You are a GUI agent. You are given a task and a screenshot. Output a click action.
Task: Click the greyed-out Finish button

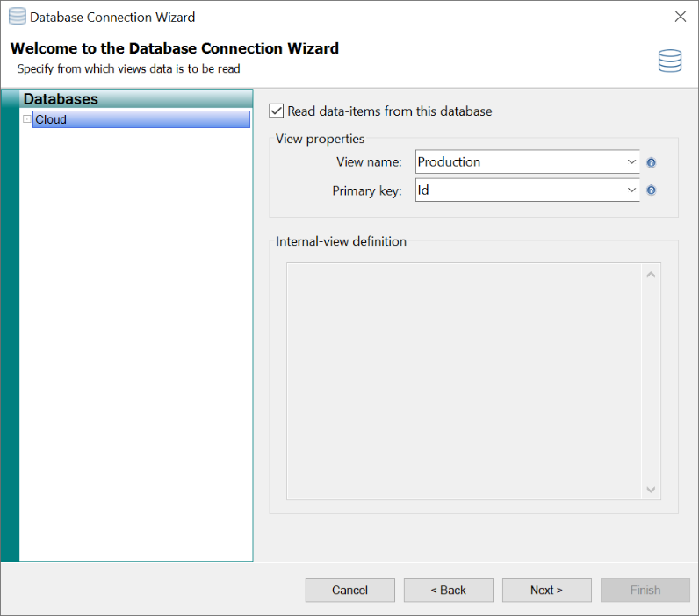tap(645, 590)
